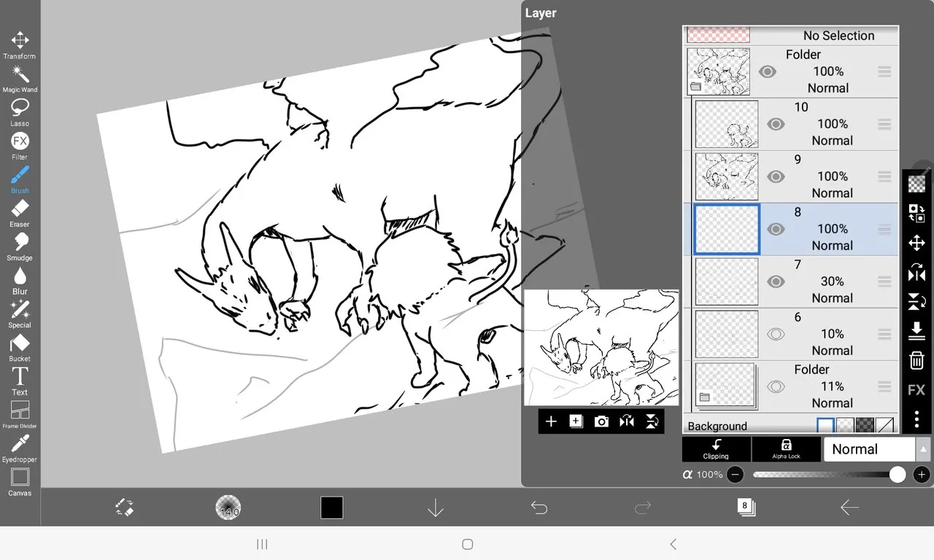
Task: Grab the reorder handle of layer 7
Action: 884,281
